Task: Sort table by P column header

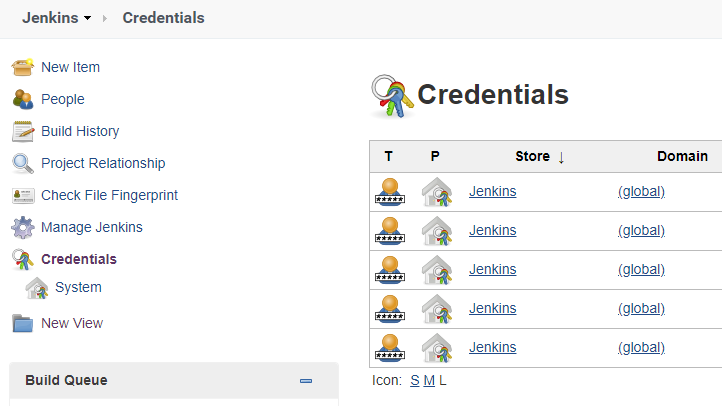Action: [435, 157]
